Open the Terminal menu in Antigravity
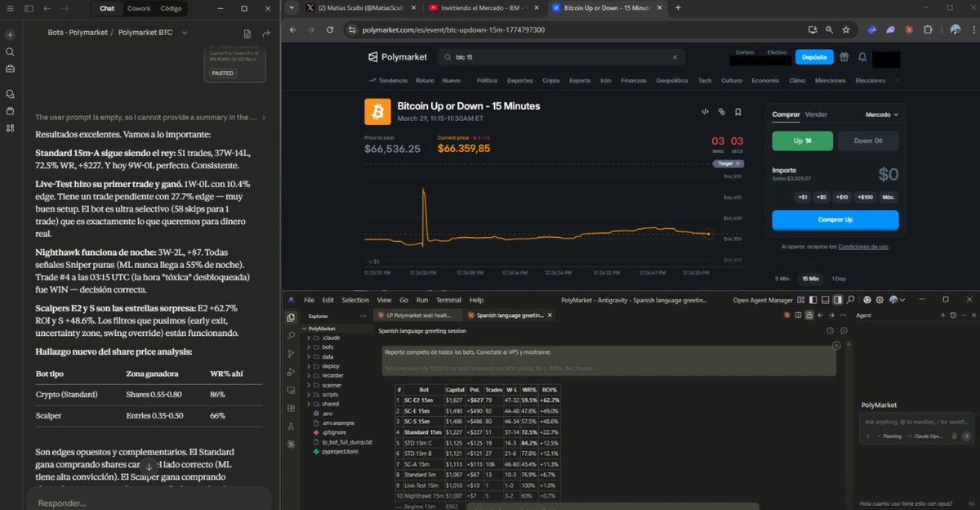Viewport: 980px width, 510px height. click(x=448, y=300)
